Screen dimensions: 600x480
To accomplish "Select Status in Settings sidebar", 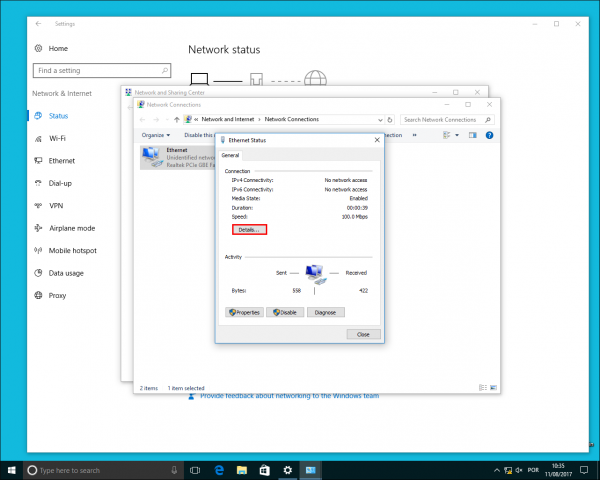I will (x=58, y=116).
